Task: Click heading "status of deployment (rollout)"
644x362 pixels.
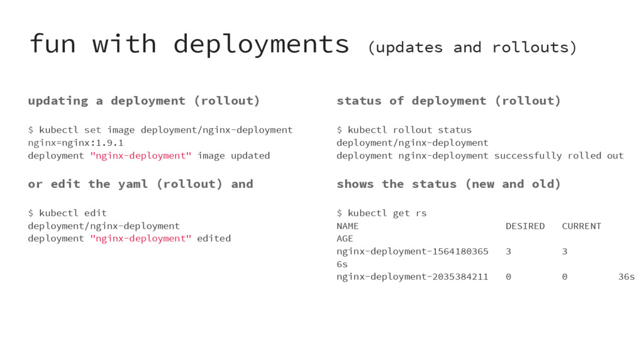Action: click(x=448, y=101)
